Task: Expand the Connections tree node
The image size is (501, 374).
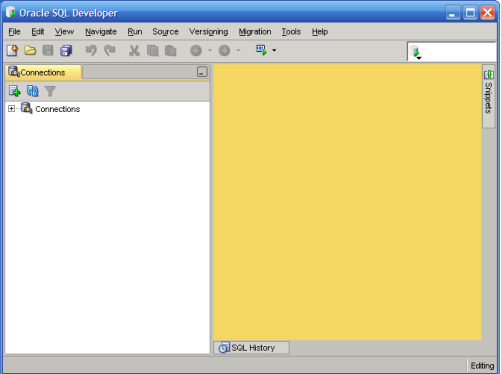Action: point(11,109)
